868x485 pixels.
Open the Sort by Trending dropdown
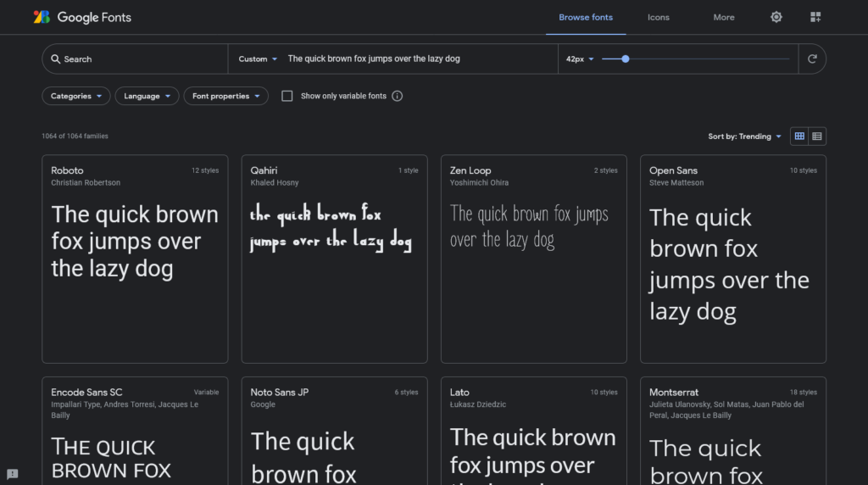coord(744,137)
